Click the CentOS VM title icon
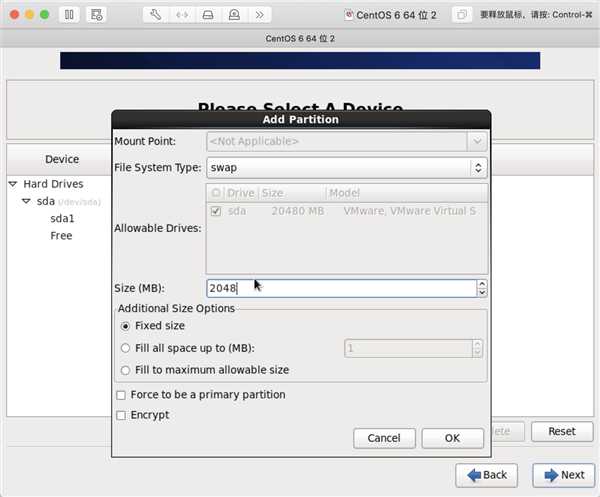This screenshot has height=497, width=600. (x=349, y=15)
